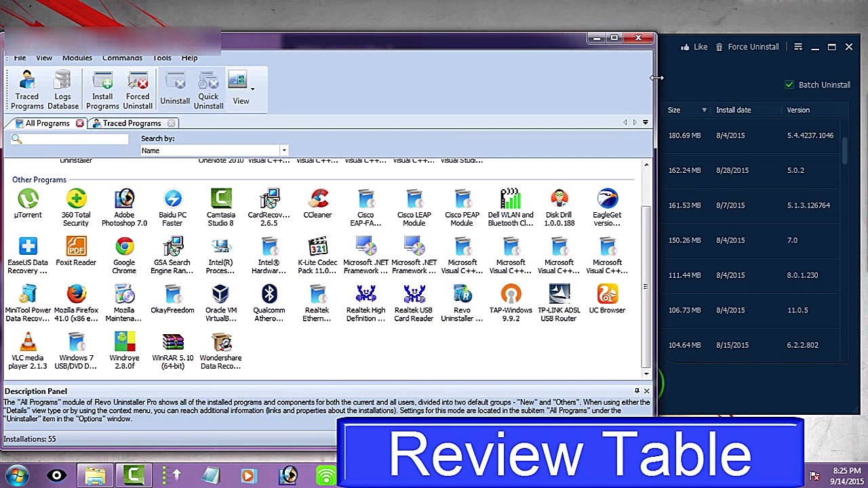Click the Other Programs group header
The height and width of the screenshot is (488, 868).
point(39,180)
